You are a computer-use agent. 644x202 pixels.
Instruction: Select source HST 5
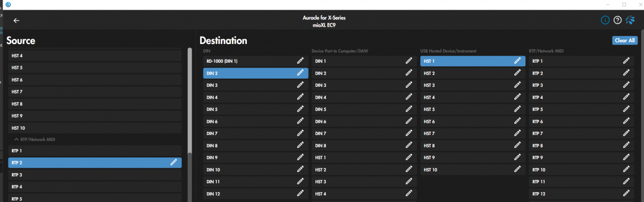point(95,68)
